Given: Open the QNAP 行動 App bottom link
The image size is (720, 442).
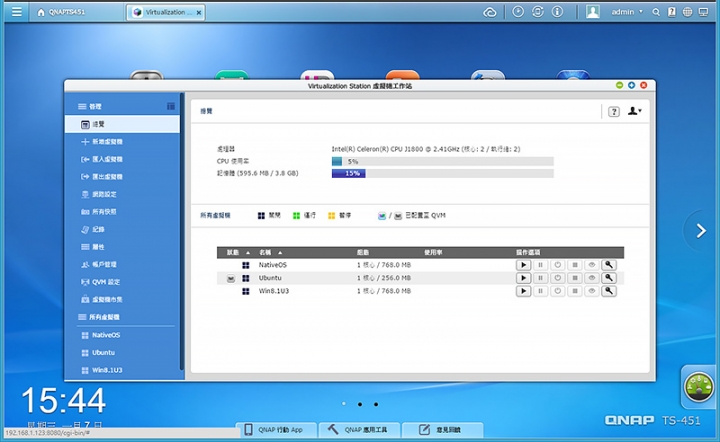Looking at the screenshot, I should click(274, 430).
